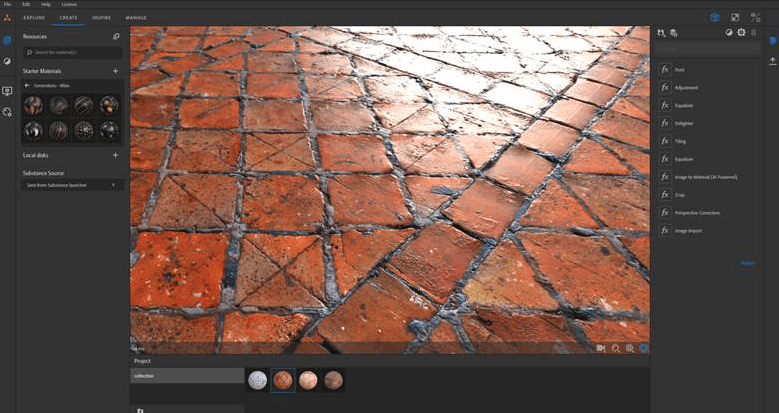Viewport: 779px width, 413px height.
Task: Click the half-sphere icon in right panel toolbar
Action: (729, 32)
